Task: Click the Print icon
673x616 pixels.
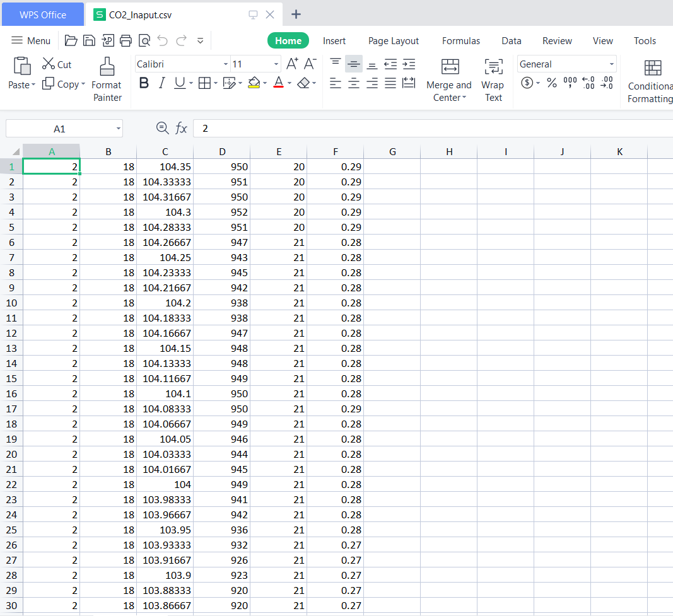Action: point(126,41)
